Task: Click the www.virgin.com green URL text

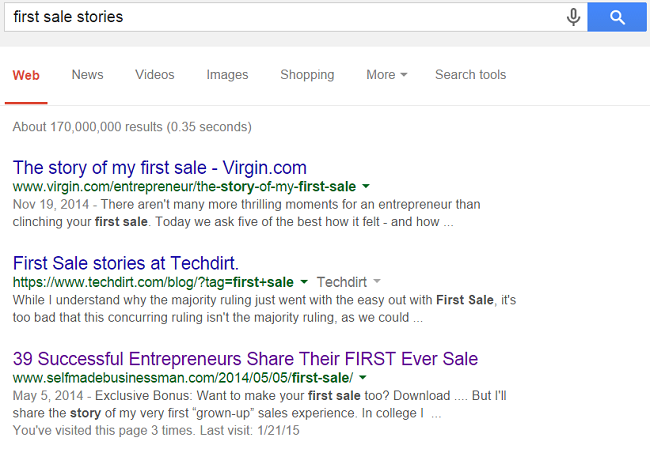Action: [x=184, y=187]
